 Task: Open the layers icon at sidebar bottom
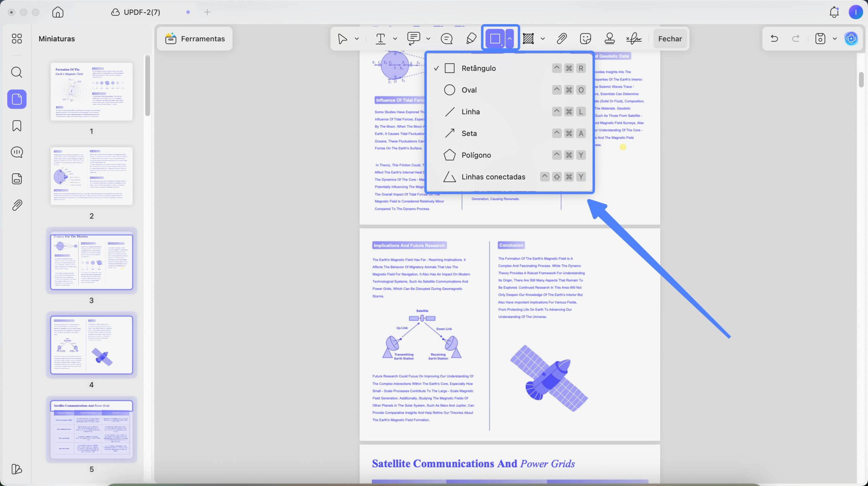(x=17, y=469)
